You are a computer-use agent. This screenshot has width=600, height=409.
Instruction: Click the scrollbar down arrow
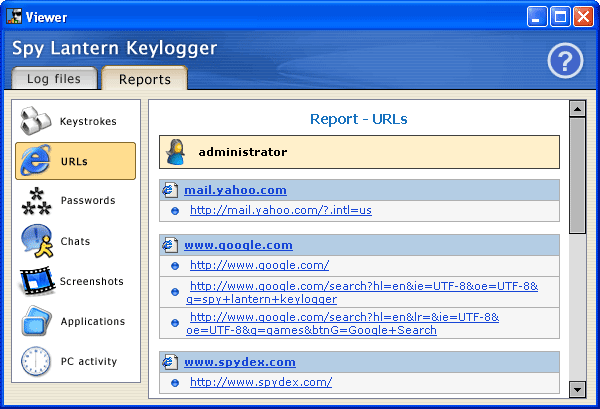tap(577, 389)
